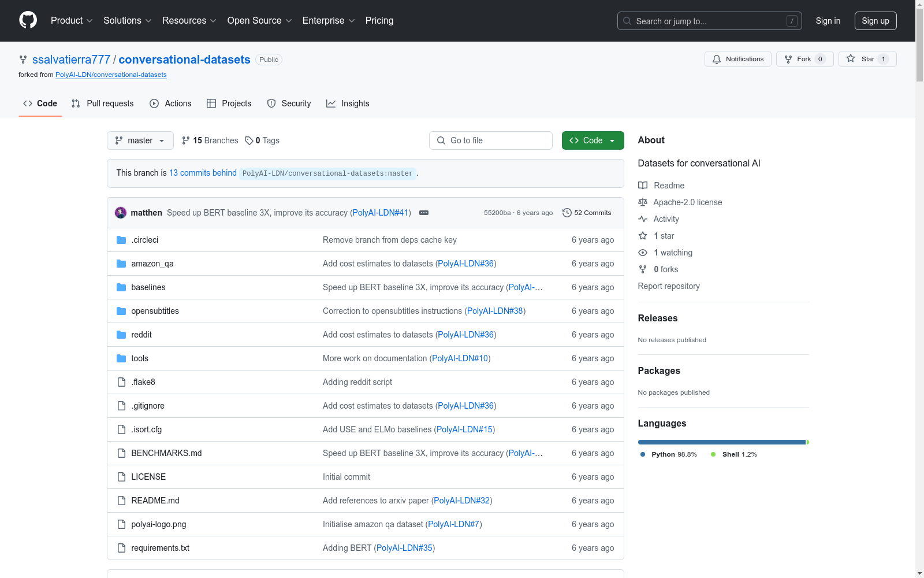Screen dimensions: 924x578
Task: Click the file icon beside requirements.txt
Action: pyautogui.click(x=121, y=548)
